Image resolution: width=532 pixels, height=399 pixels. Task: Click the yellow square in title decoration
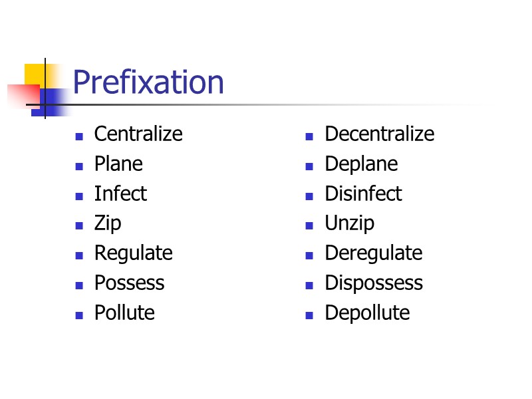[x=35, y=74]
